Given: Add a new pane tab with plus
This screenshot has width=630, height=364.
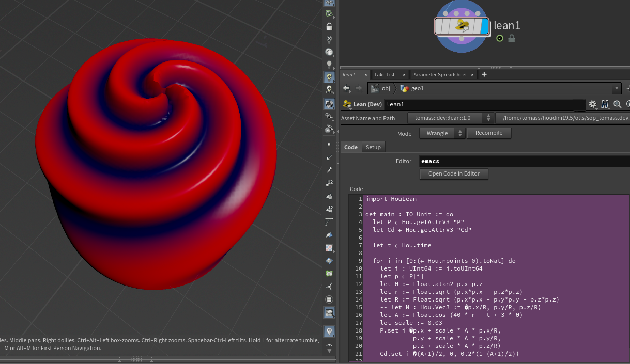Looking at the screenshot, I should click(484, 75).
